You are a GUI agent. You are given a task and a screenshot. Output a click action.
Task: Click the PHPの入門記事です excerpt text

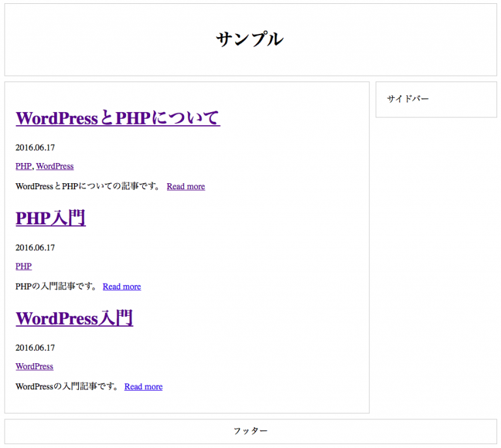56,286
